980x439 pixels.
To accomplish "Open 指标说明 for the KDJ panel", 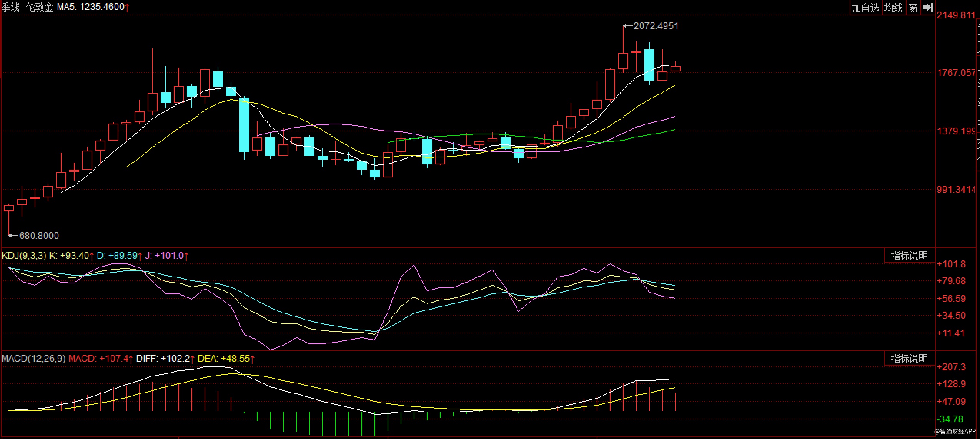I will pos(909,256).
